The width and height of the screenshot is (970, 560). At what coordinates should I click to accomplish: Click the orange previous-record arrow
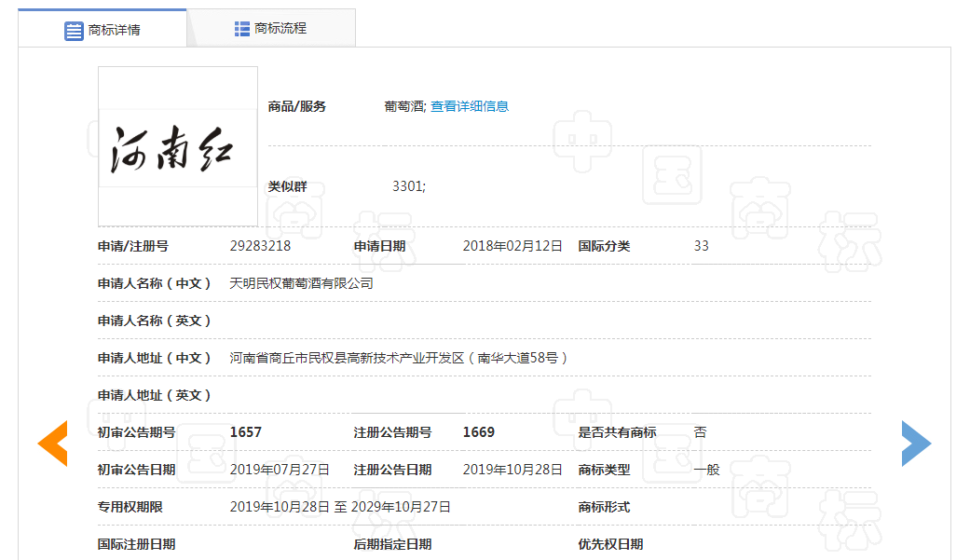(x=53, y=444)
